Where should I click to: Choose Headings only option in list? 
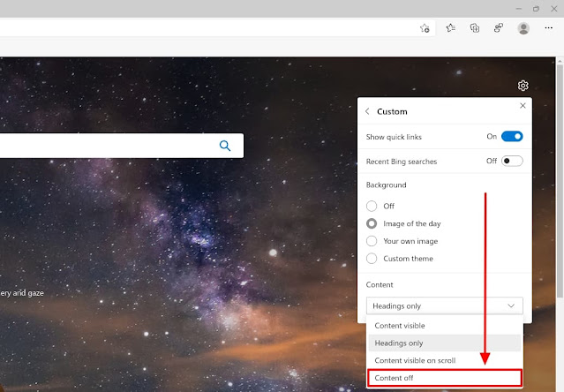[x=445, y=343]
